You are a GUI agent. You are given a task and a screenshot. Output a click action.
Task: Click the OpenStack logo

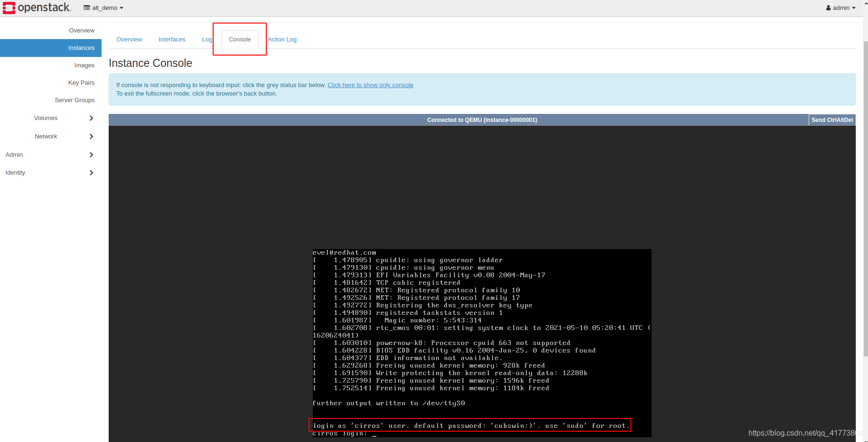point(37,8)
